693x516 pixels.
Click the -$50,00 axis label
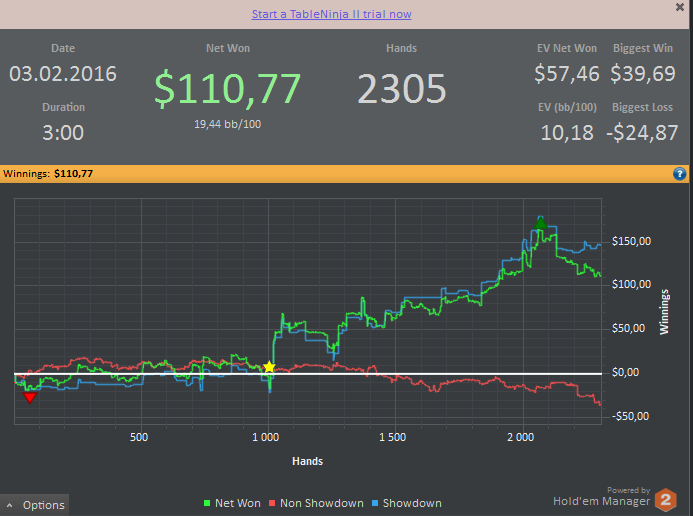[630, 416]
